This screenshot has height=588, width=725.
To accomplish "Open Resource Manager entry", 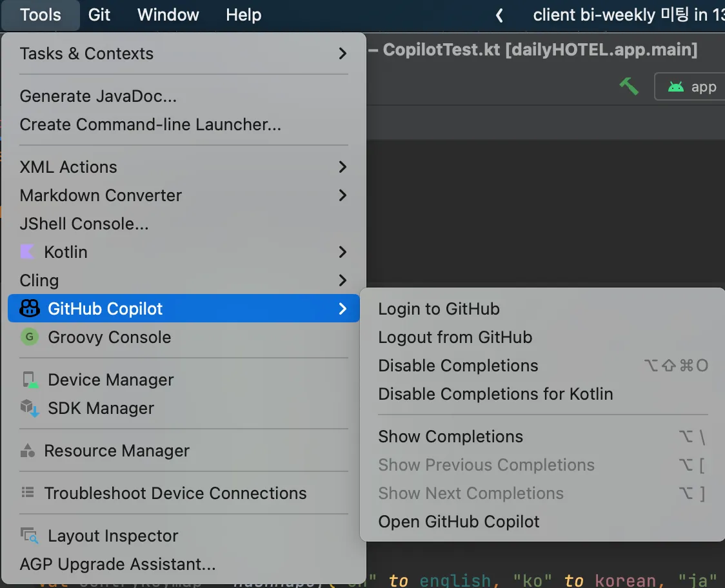I will [184, 451].
